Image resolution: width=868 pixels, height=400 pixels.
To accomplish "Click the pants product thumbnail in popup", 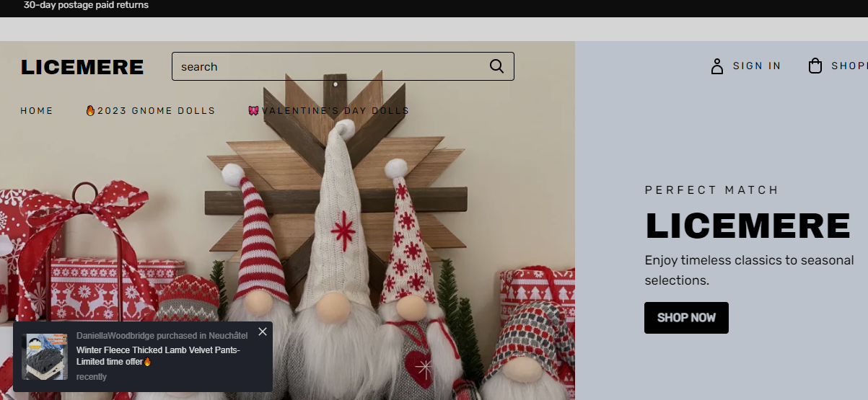I will pos(45,357).
